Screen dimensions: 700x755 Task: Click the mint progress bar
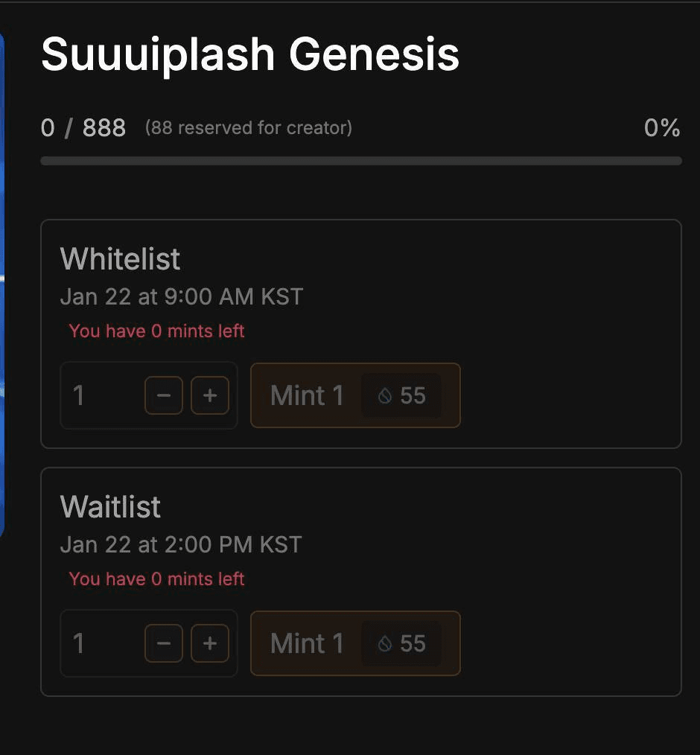point(361,160)
